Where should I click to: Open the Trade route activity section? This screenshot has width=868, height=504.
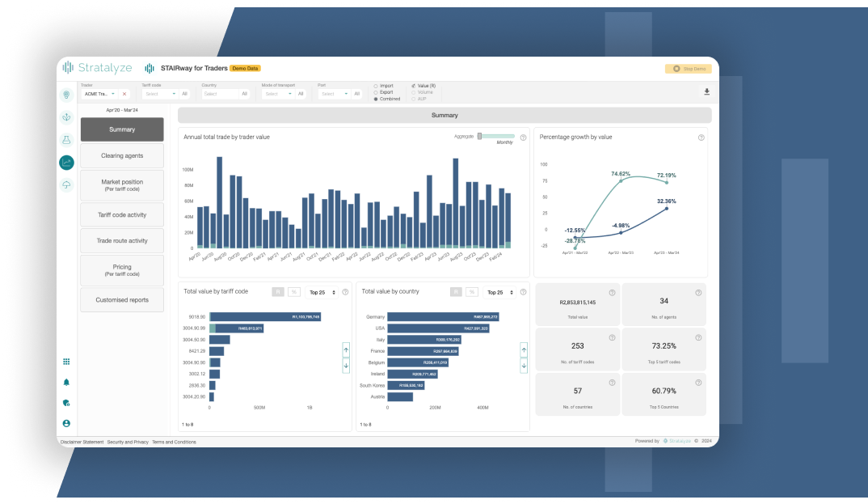click(122, 241)
